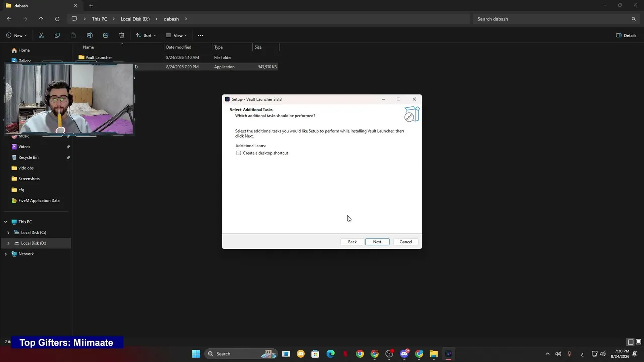Open Home in the navigation pane
This screenshot has width=644, height=362.
24,50
